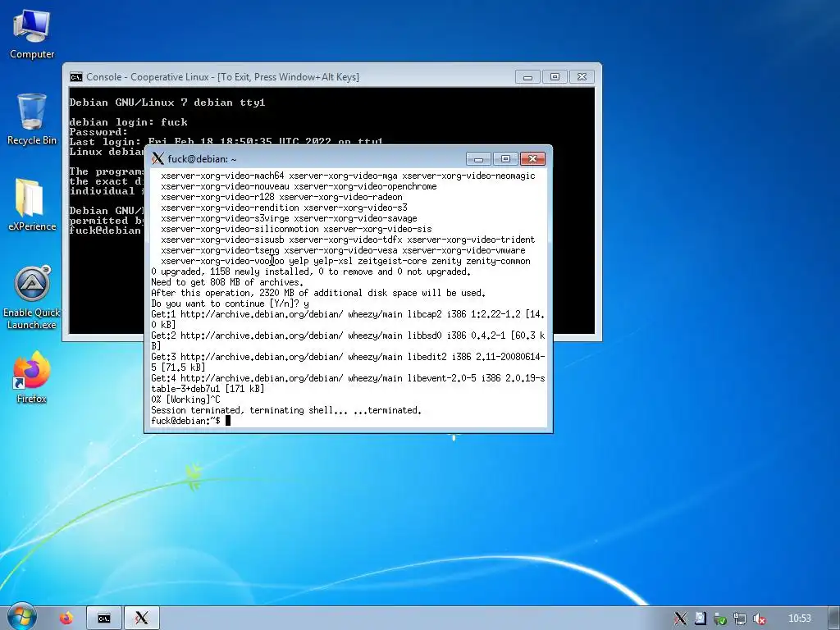This screenshot has width=840, height=630.
Task: Click the muted volume tray icon
Action: coord(760,619)
